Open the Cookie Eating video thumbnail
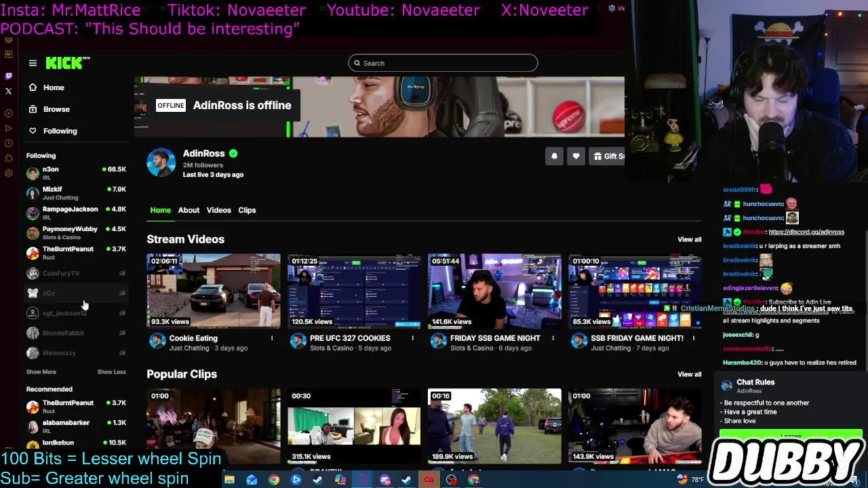 214,291
